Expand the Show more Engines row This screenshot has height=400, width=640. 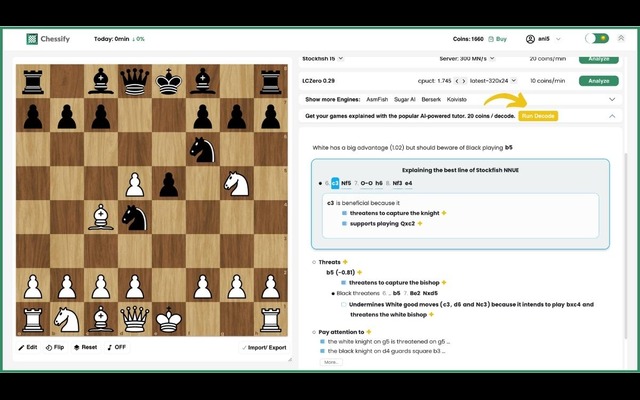[x=612, y=99]
